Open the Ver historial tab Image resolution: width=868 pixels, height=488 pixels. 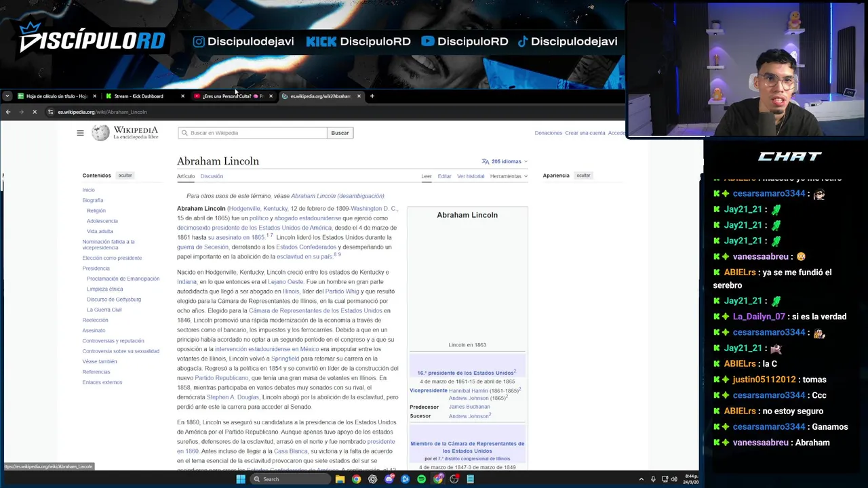(x=471, y=176)
